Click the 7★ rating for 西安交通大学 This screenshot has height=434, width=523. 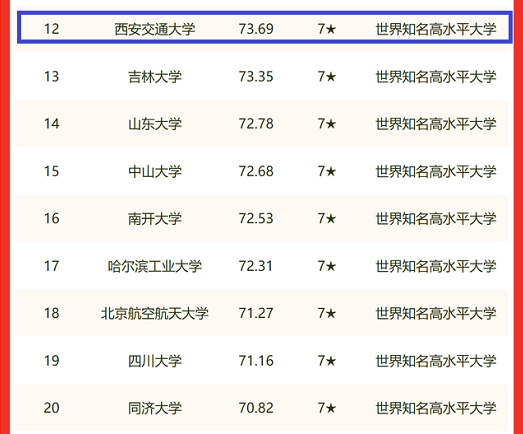327,29
